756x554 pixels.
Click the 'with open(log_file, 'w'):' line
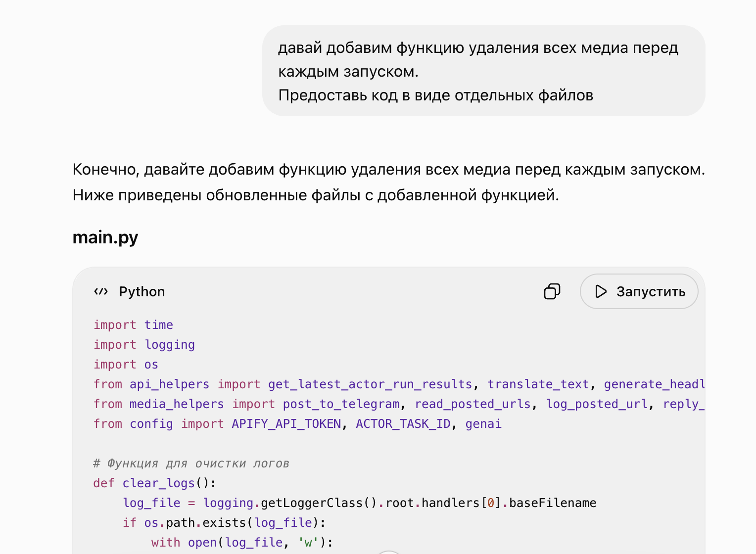(242, 543)
